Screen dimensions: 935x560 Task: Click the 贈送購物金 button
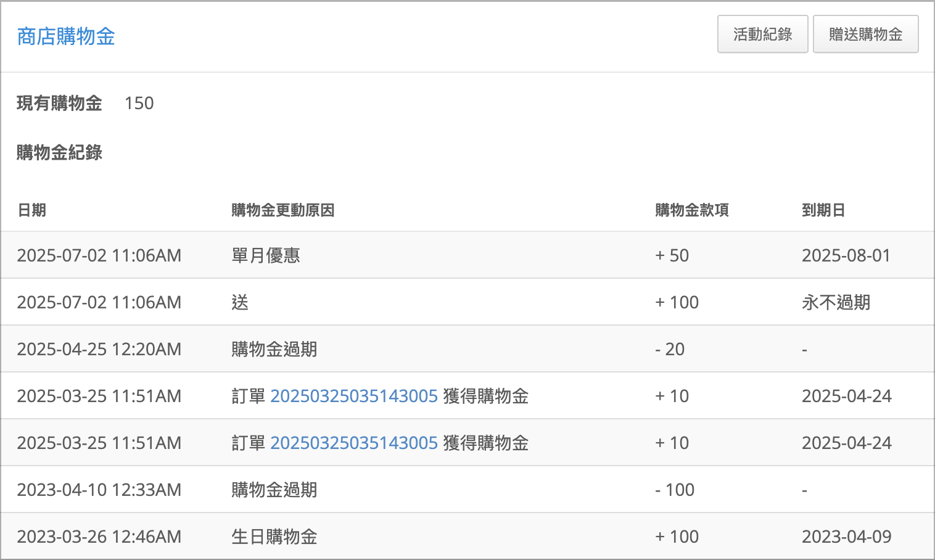(x=865, y=34)
